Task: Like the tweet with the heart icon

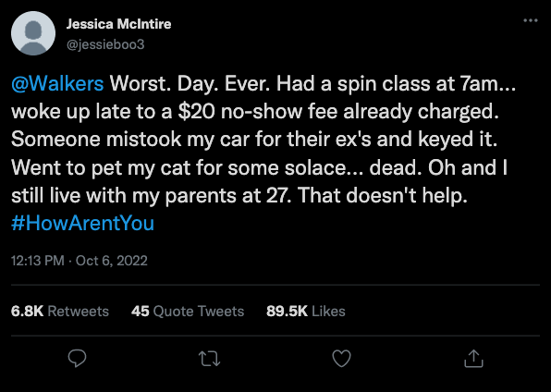Action: pos(341,359)
